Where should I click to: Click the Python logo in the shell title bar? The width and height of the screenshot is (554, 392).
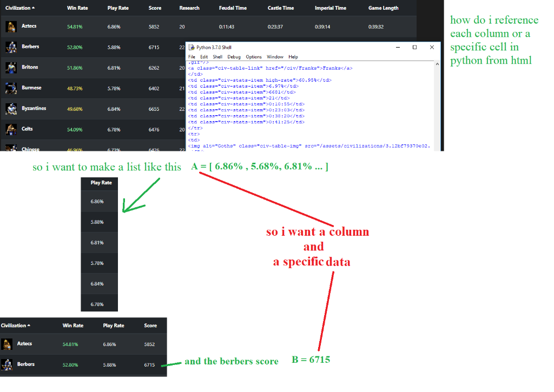click(x=190, y=47)
